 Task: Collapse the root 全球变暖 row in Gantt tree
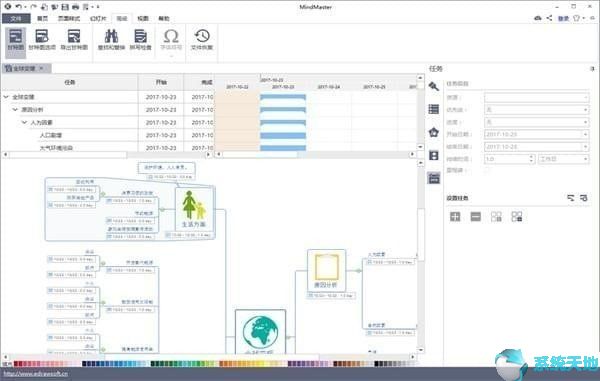(6, 97)
